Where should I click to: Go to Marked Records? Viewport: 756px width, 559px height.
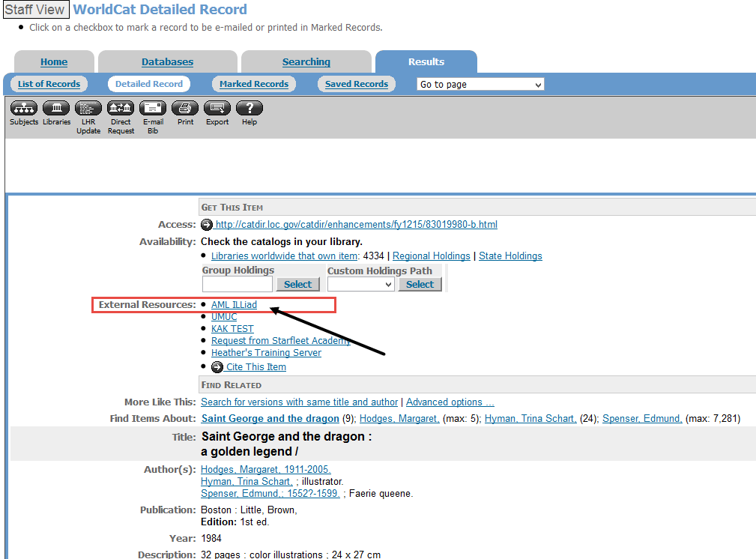[x=254, y=84]
